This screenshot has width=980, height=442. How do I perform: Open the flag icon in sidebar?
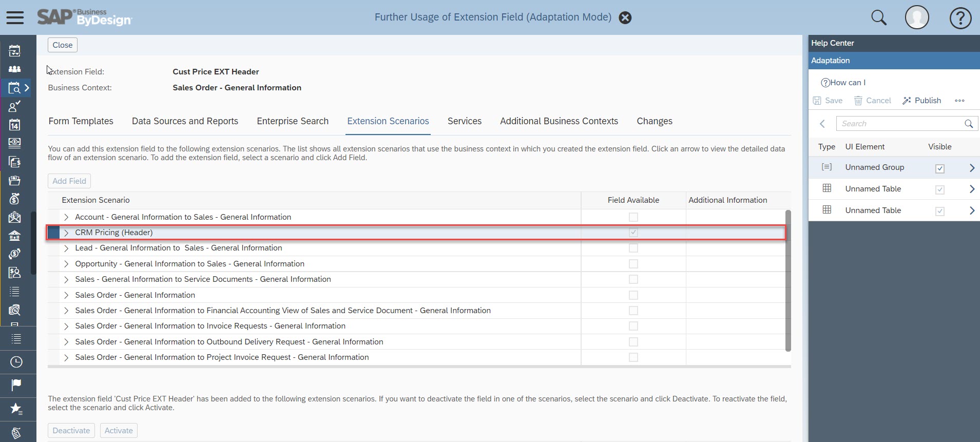coord(16,385)
